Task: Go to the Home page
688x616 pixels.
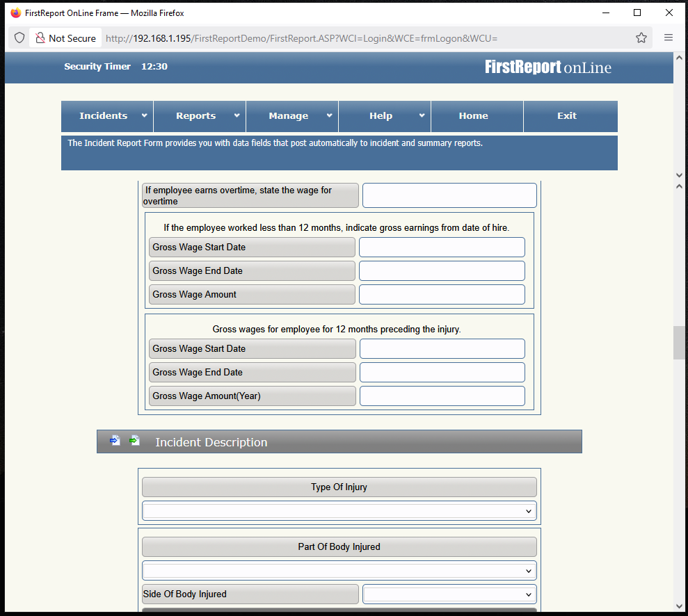Action: pyautogui.click(x=473, y=116)
